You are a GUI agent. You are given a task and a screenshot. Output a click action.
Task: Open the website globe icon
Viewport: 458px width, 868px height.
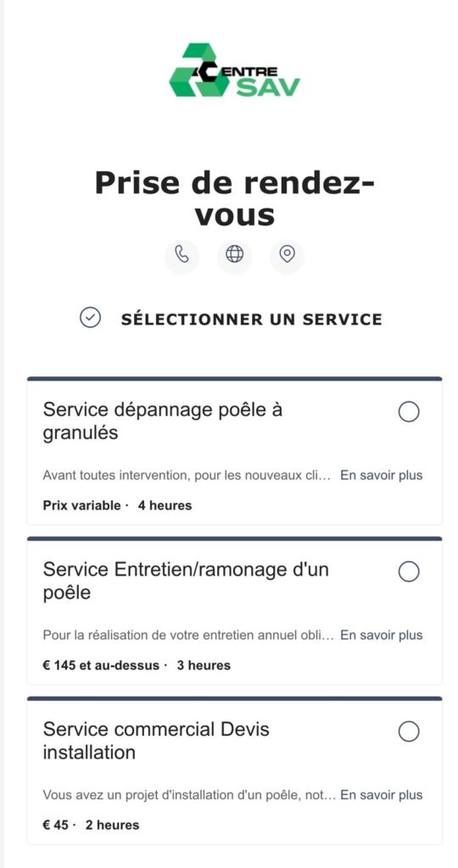[x=234, y=254]
